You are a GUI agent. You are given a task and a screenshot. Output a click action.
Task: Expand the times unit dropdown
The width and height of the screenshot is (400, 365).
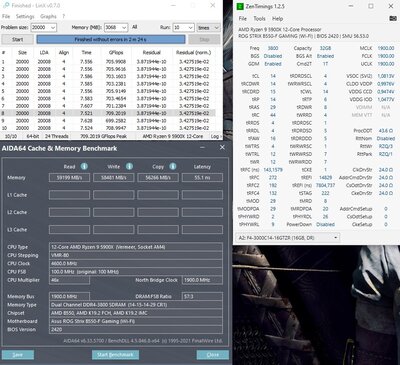(208, 28)
